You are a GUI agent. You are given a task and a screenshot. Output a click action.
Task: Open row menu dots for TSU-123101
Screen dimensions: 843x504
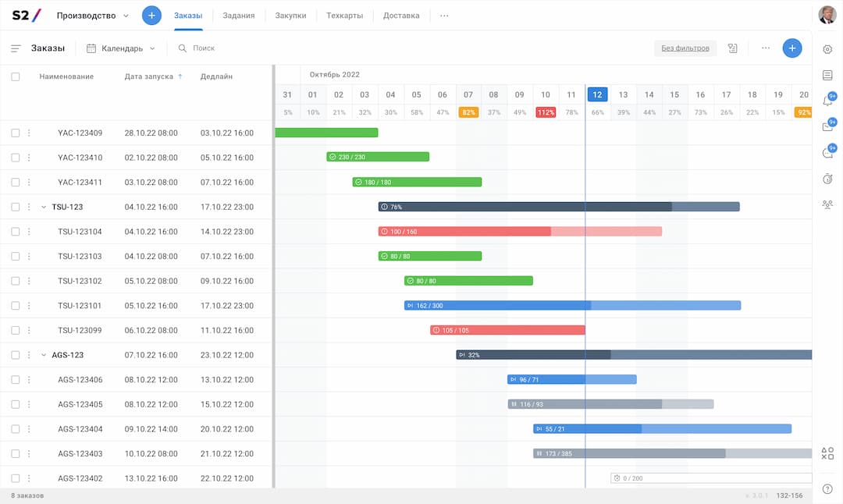[29, 306]
